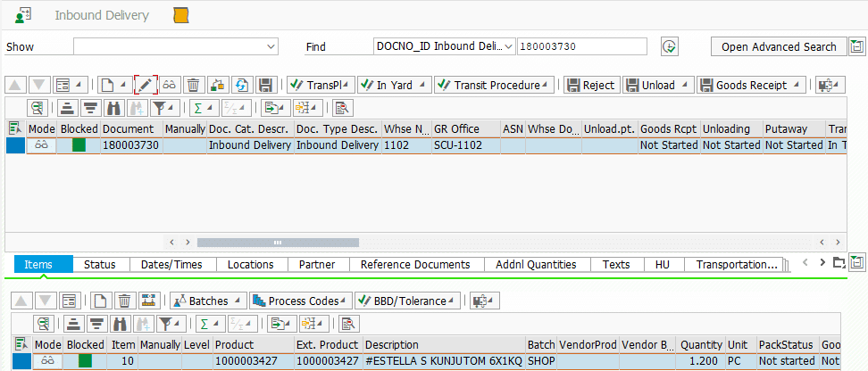Open the DOCNO_ID Find criteria dropdown
This screenshot has height=371, width=868.
tap(509, 47)
